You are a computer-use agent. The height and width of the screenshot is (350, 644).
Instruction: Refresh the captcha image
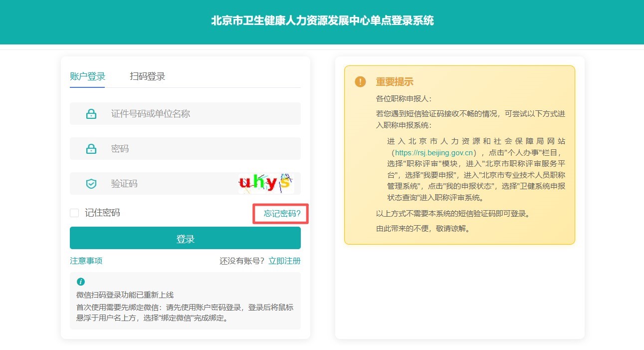(x=265, y=184)
